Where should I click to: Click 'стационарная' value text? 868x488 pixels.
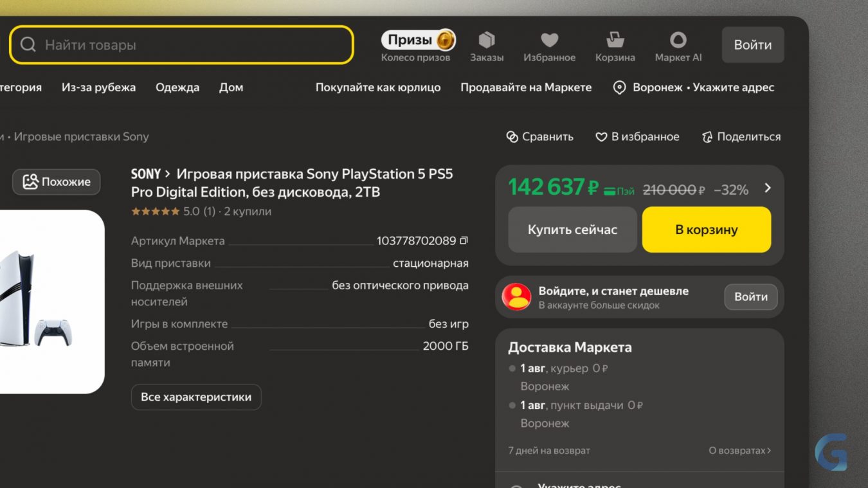click(431, 264)
